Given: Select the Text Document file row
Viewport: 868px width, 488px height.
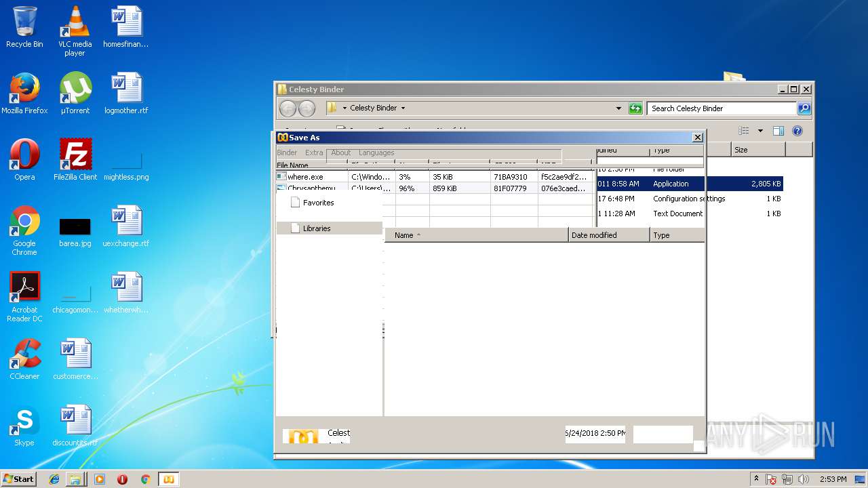Looking at the screenshot, I should tap(690, 213).
